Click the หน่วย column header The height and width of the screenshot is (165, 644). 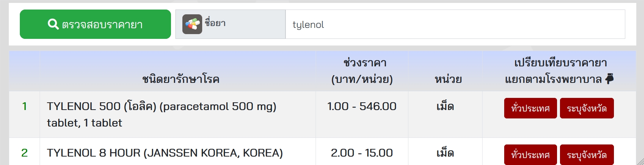coord(448,79)
